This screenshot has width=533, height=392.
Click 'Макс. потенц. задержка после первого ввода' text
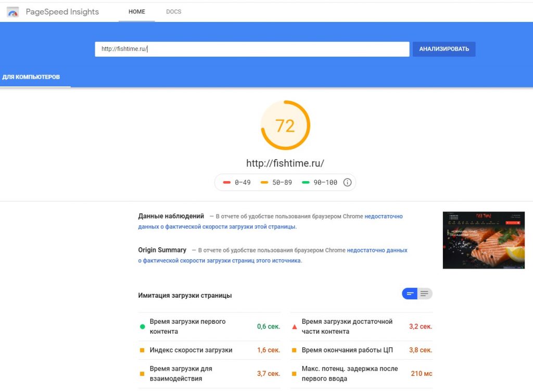pyautogui.click(x=350, y=373)
